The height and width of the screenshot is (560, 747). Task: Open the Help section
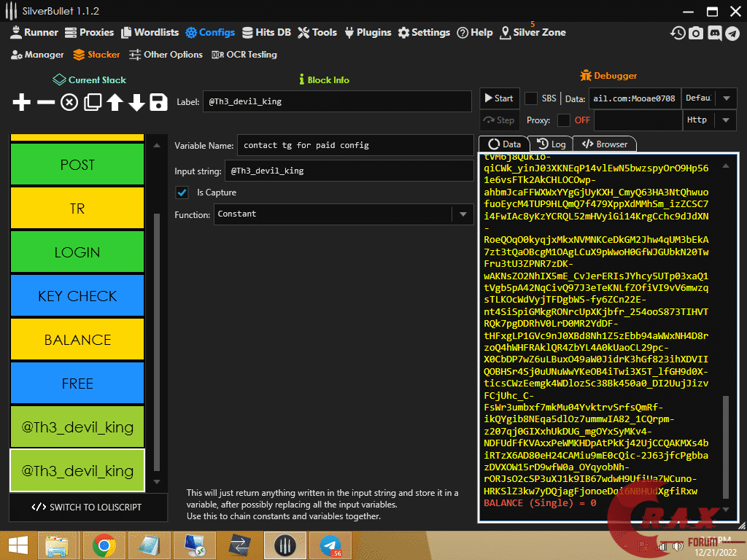tap(475, 32)
